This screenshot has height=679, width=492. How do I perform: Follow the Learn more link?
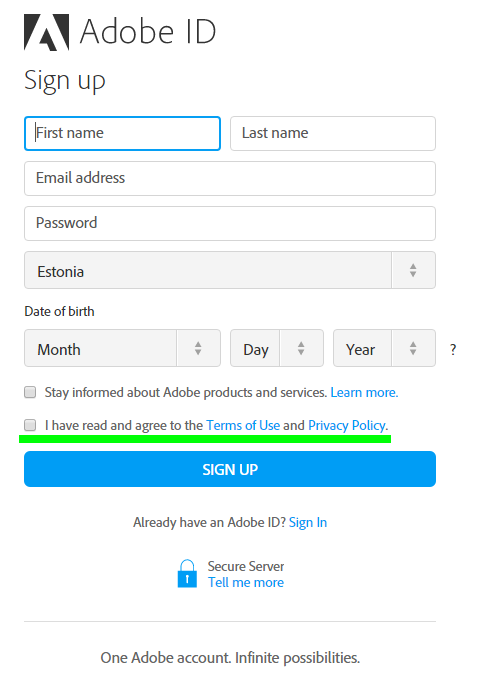click(364, 392)
